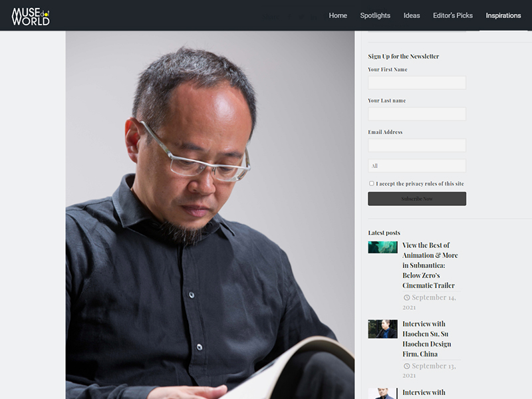This screenshot has width=532, height=399.
Task: Open the Subnautica trailer post thumbnail
Action: tap(383, 247)
